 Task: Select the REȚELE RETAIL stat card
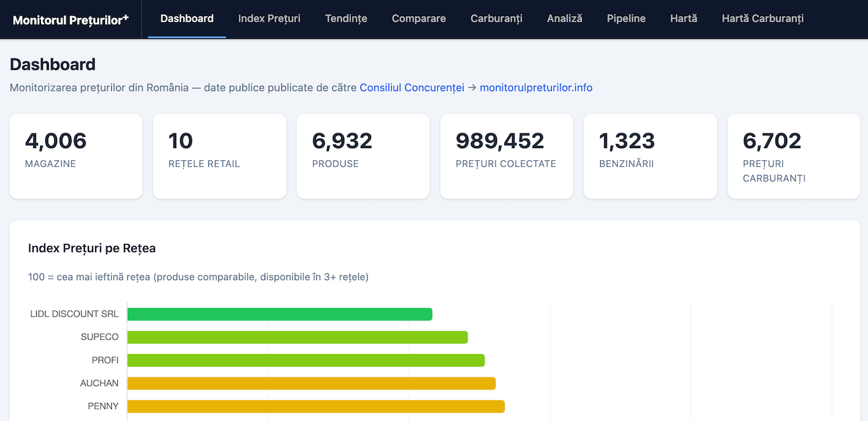pos(219,156)
